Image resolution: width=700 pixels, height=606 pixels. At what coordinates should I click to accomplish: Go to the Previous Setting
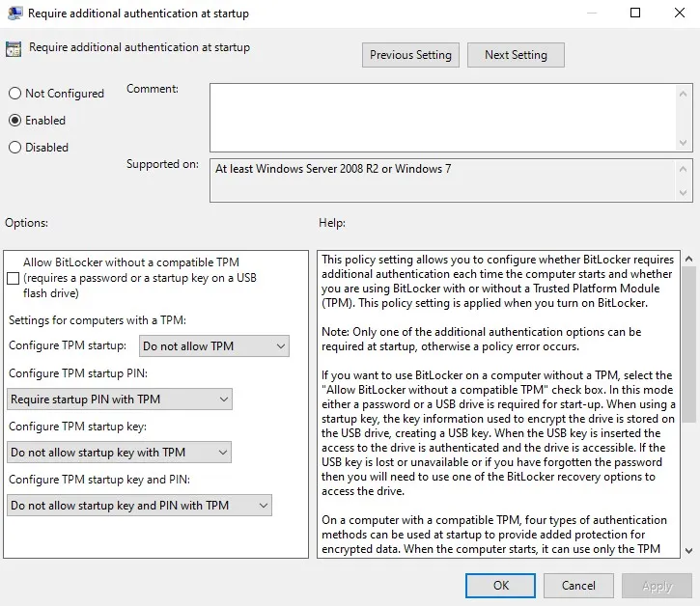click(x=410, y=55)
